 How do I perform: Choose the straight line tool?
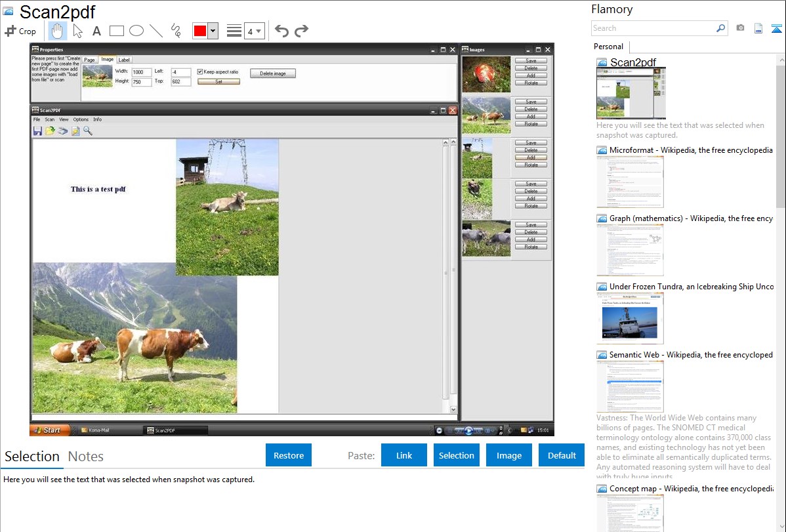(x=156, y=31)
